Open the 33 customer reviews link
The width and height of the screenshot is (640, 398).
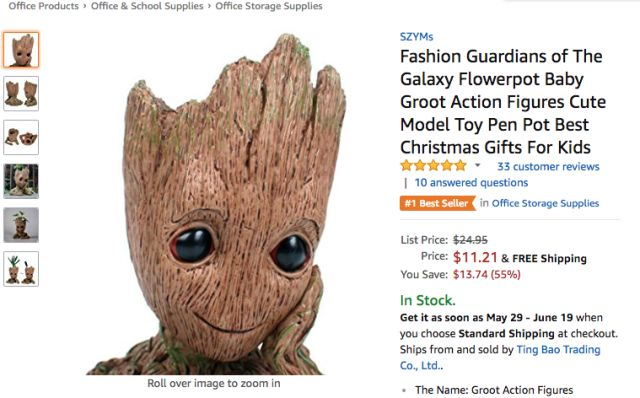click(548, 167)
